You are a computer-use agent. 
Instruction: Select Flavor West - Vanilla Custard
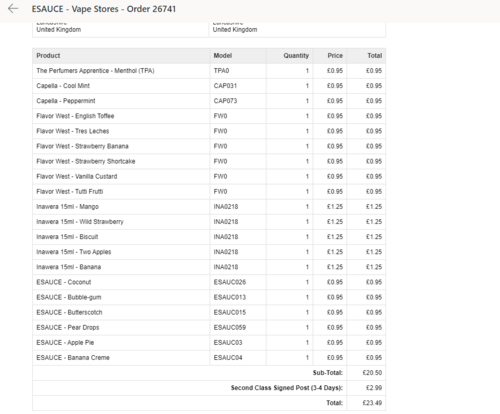[77, 176]
